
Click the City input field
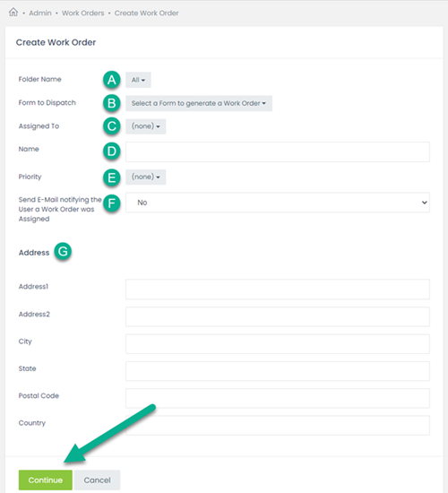coord(278,344)
